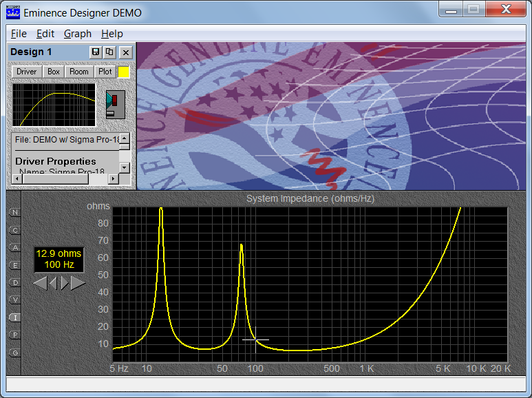Select the P graph button
The image size is (532, 398).
(15, 335)
